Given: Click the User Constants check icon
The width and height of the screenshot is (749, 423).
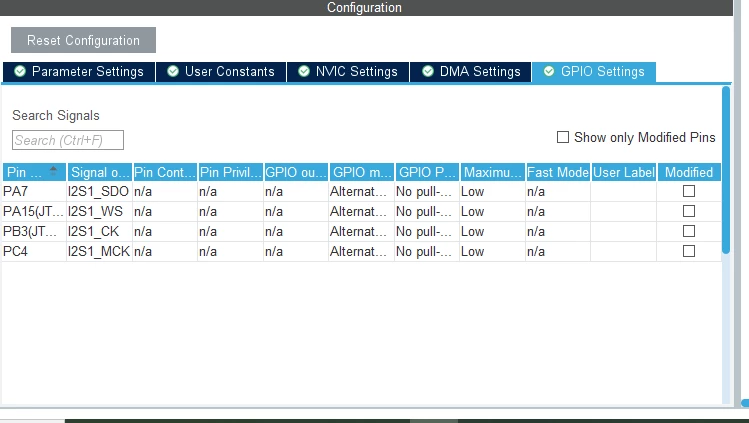Looking at the screenshot, I should tap(173, 71).
